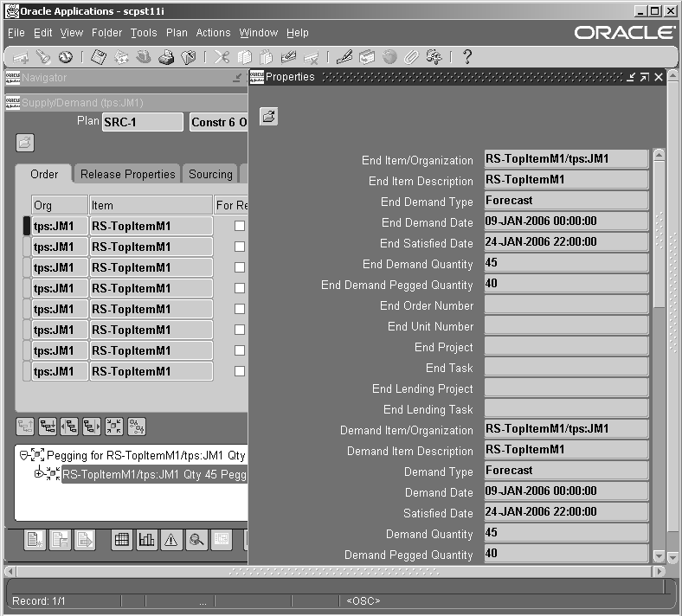Open the Help menu

point(298,33)
